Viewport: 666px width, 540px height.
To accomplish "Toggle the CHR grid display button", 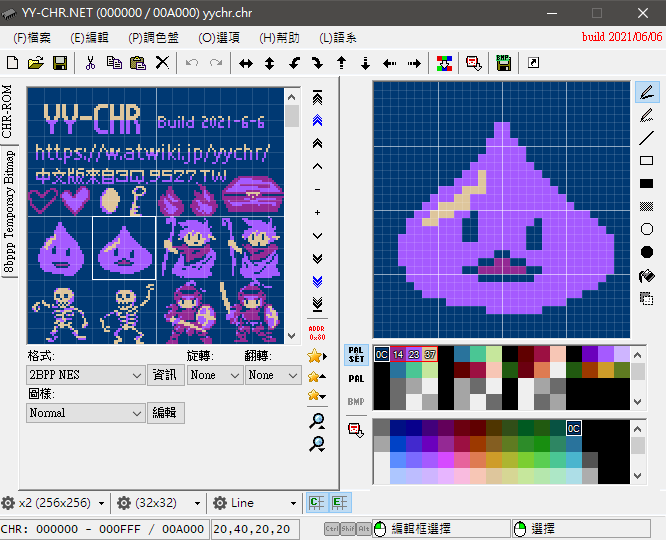I will [316, 503].
